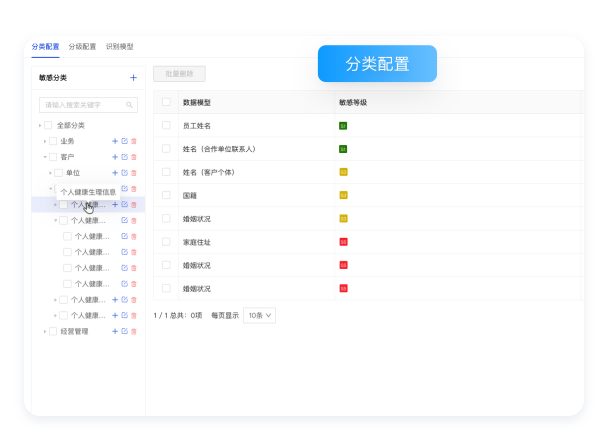Click the blue 分类配置 banner button

(x=377, y=64)
